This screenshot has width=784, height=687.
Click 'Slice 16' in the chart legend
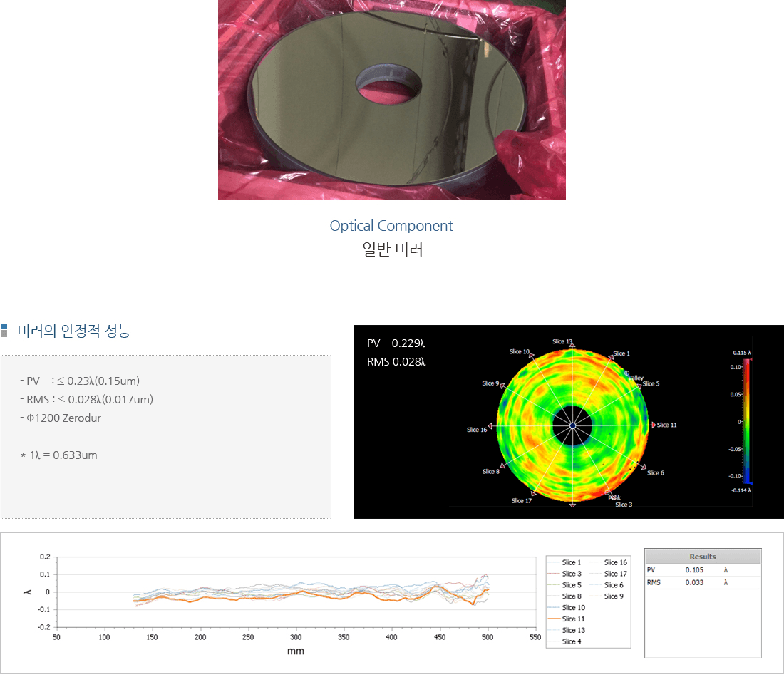point(616,562)
